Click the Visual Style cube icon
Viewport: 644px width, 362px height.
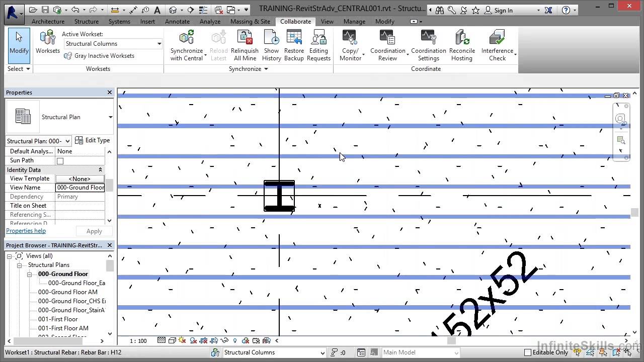tap(172, 340)
